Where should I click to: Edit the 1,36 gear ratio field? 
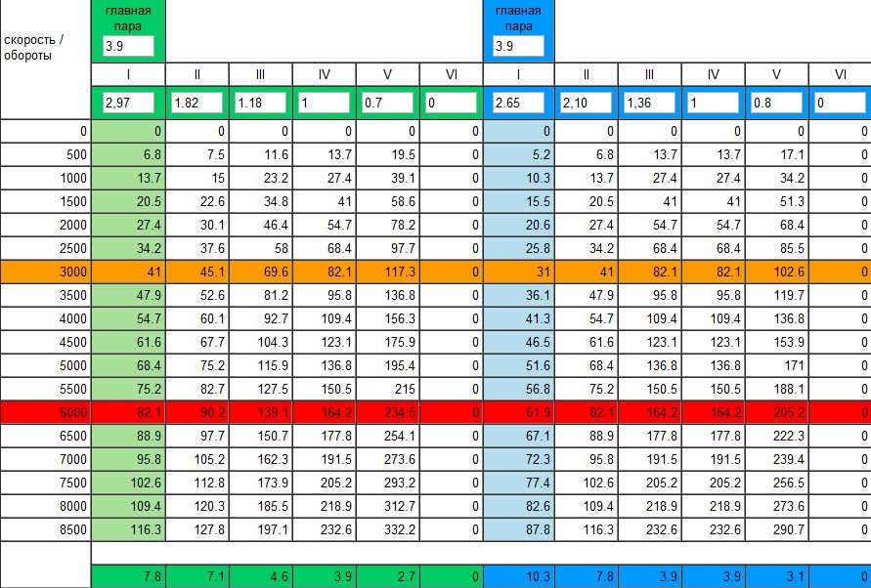pyautogui.click(x=649, y=103)
